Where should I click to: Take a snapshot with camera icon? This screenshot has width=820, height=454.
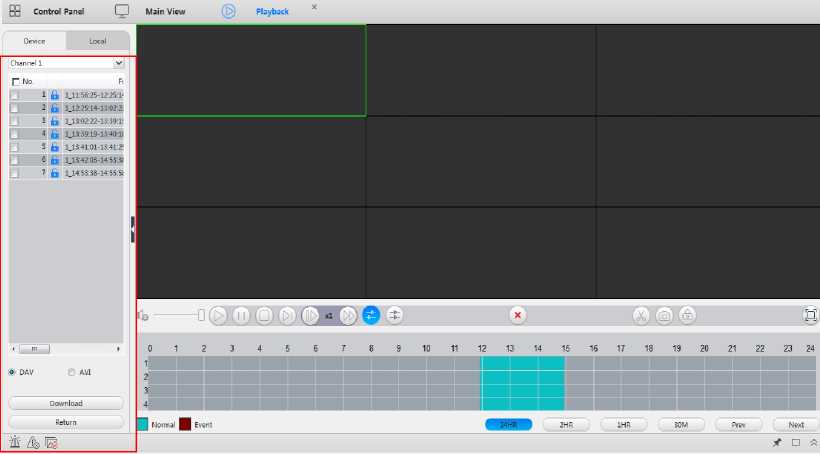click(664, 315)
